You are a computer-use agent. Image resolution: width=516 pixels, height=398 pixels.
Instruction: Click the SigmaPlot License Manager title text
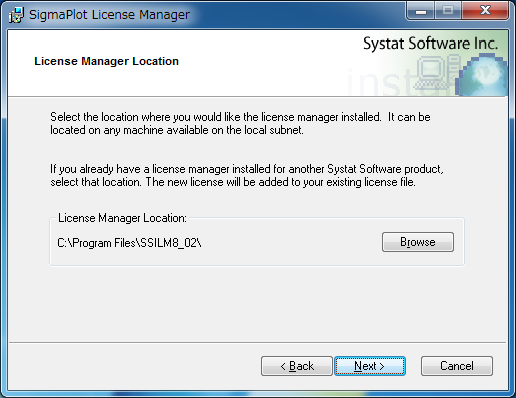click(x=109, y=15)
